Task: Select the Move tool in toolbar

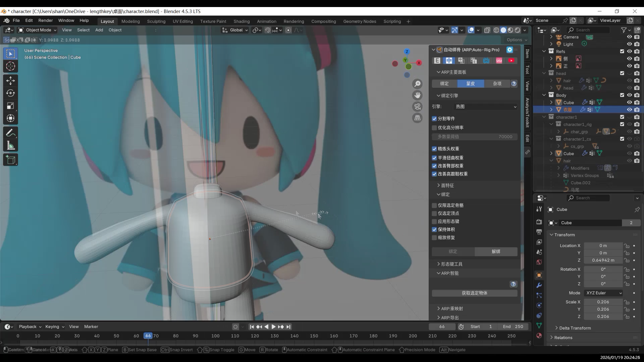Action: 10,80
